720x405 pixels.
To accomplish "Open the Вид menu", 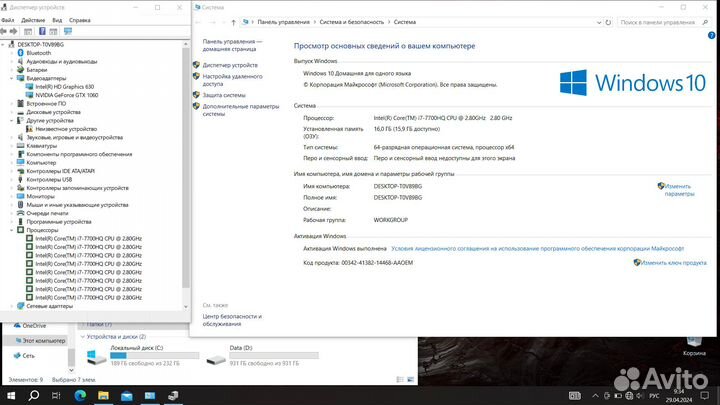I will (57, 20).
